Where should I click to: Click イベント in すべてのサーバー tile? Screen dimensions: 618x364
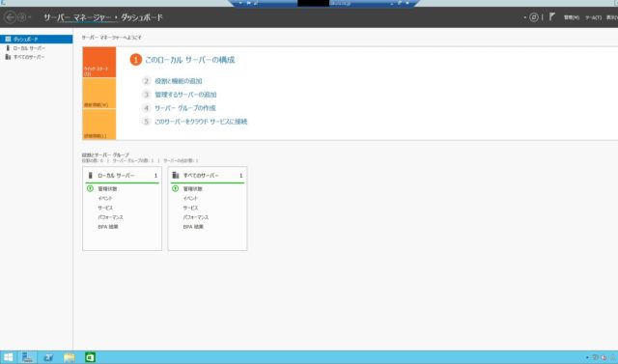190,199
